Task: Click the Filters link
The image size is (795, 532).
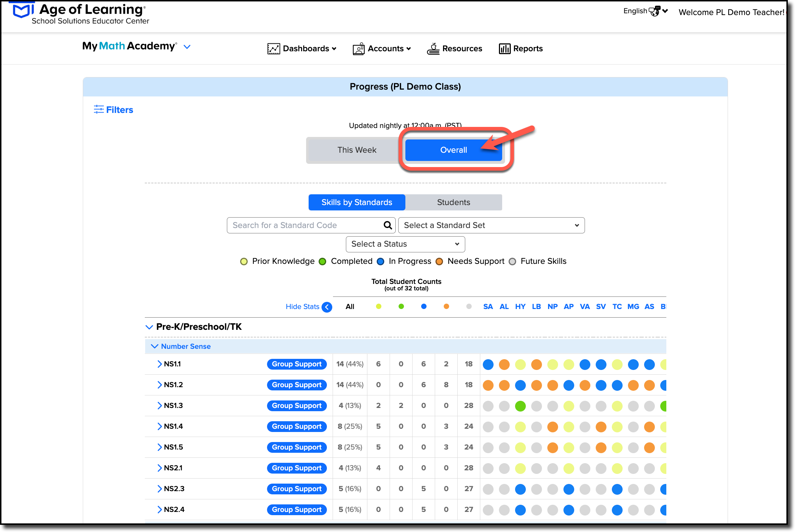Action: [119, 110]
